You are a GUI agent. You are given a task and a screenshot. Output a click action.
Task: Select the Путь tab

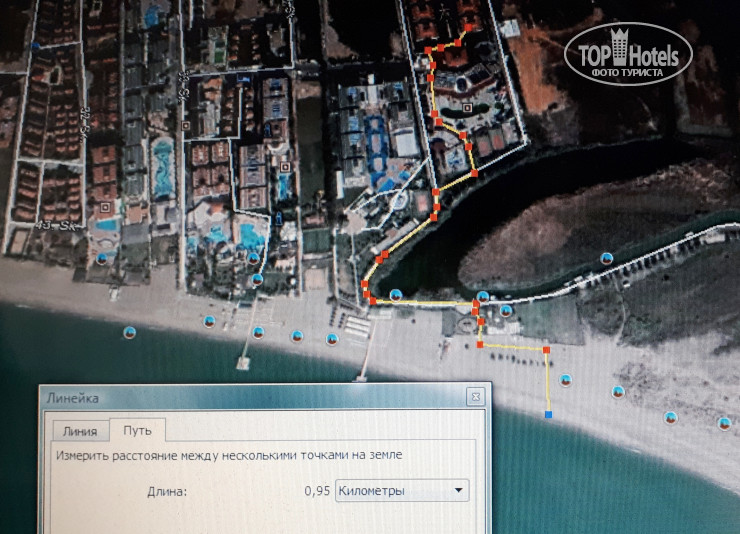point(137,430)
